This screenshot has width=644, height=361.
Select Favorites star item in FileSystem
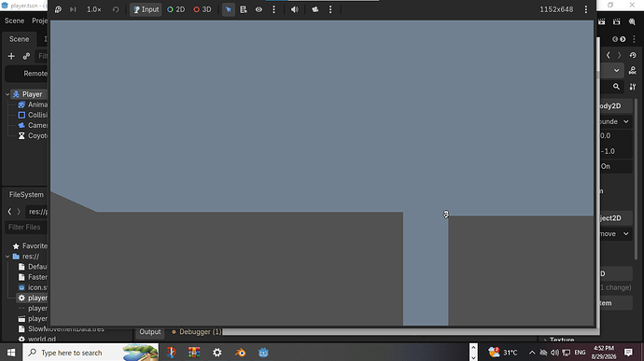30,246
